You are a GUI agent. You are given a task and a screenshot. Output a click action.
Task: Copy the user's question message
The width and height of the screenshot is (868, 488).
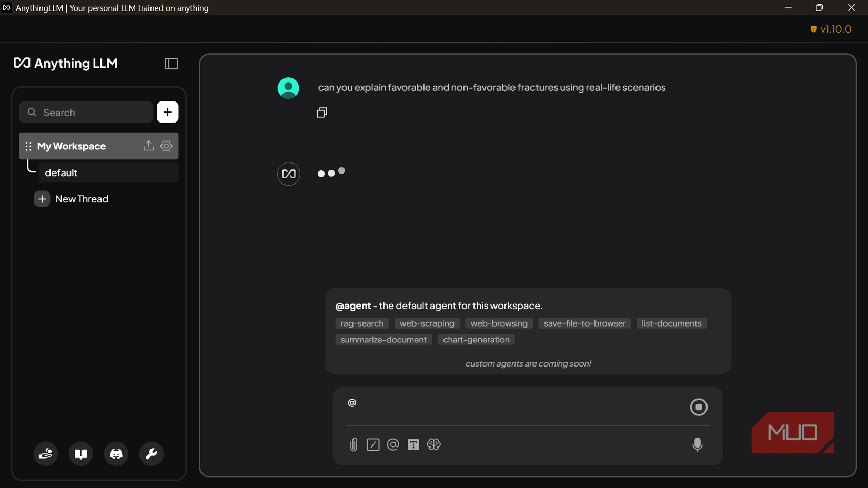click(321, 112)
